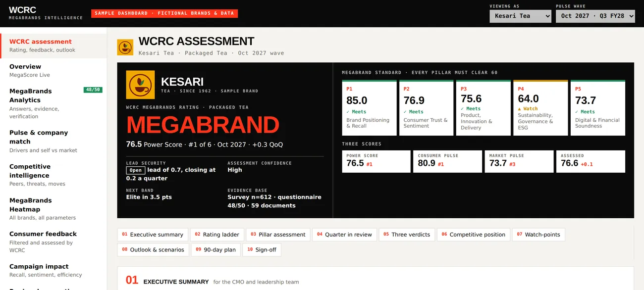The height and width of the screenshot is (290, 644).
Task: Click the 'Megabrand standard · every pillar must clear 60' label
Action: click(420, 73)
